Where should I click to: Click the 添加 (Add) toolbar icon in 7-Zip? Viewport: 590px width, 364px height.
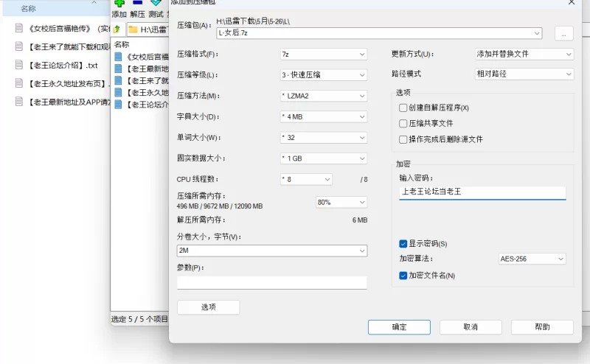[x=119, y=4]
